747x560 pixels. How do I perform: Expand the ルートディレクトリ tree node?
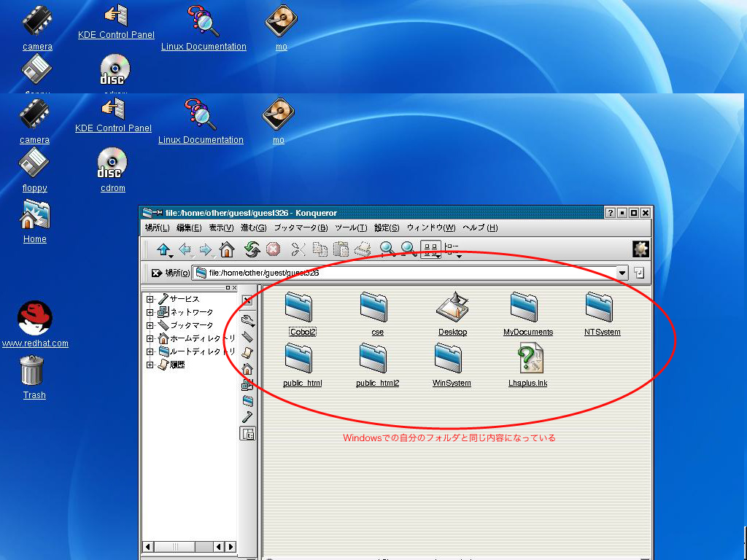(x=150, y=351)
